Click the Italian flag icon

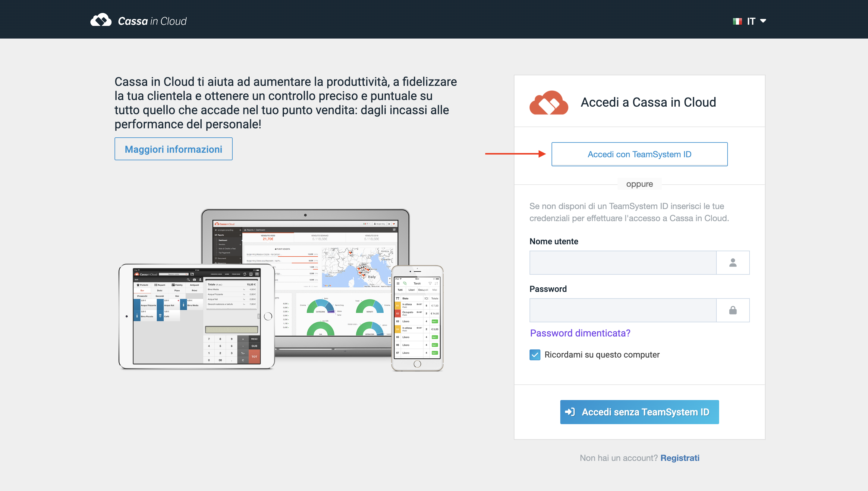pyautogui.click(x=737, y=21)
